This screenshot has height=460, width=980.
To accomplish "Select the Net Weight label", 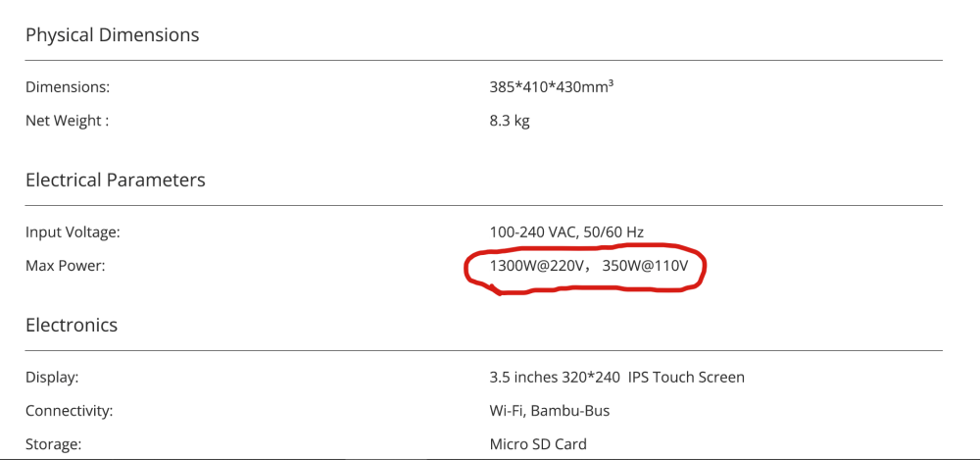I will coord(67,121).
